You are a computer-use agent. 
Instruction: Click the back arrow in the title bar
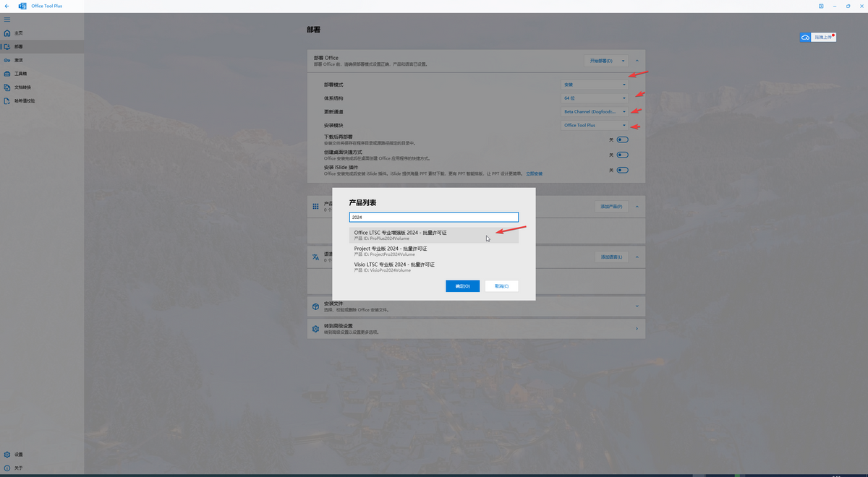tap(7, 6)
